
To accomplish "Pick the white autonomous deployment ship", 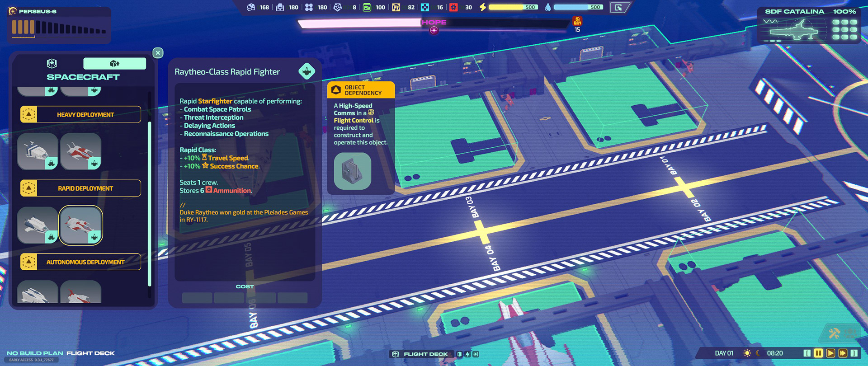I will point(38,292).
